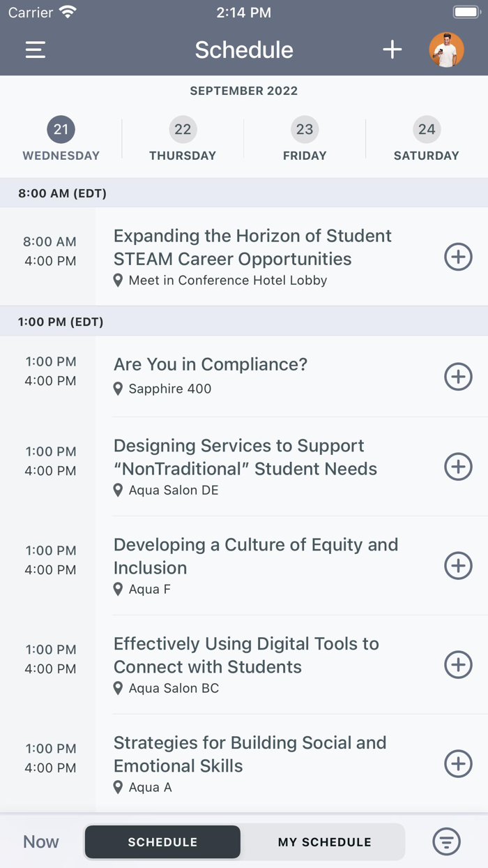Select Saturday the 24th date tab

426,137
